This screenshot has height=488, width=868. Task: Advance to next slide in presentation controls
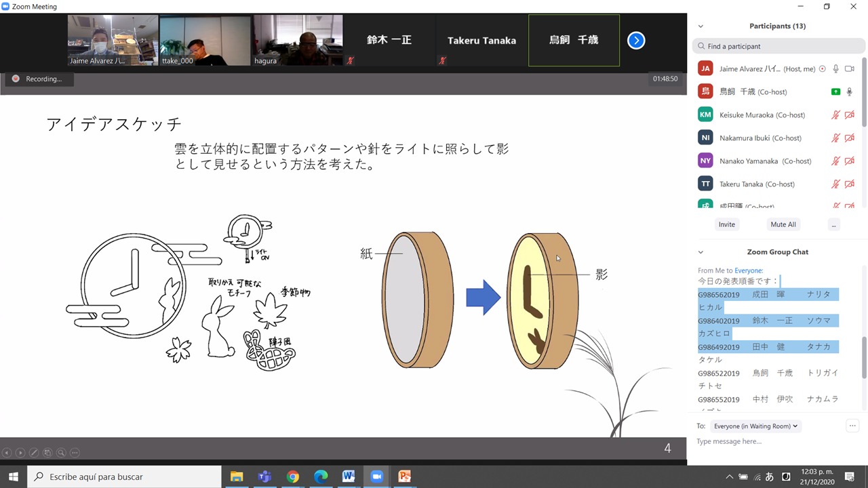pos(20,453)
